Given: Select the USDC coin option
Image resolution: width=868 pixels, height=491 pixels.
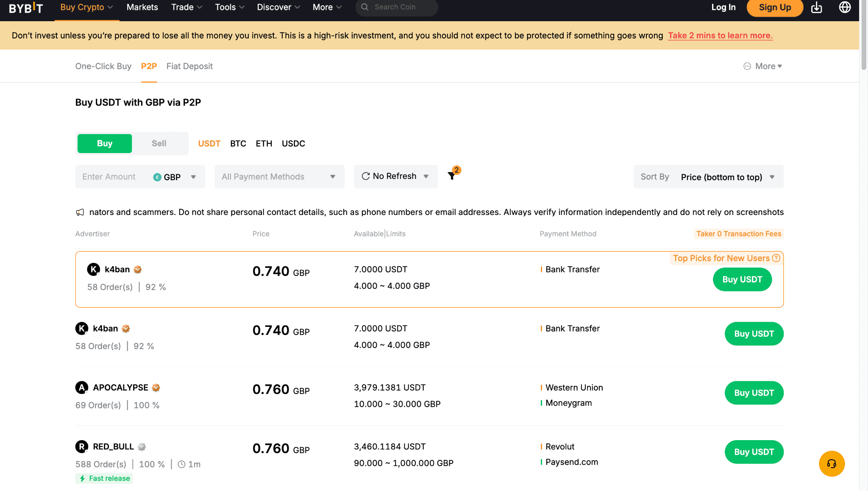Looking at the screenshot, I should (293, 143).
